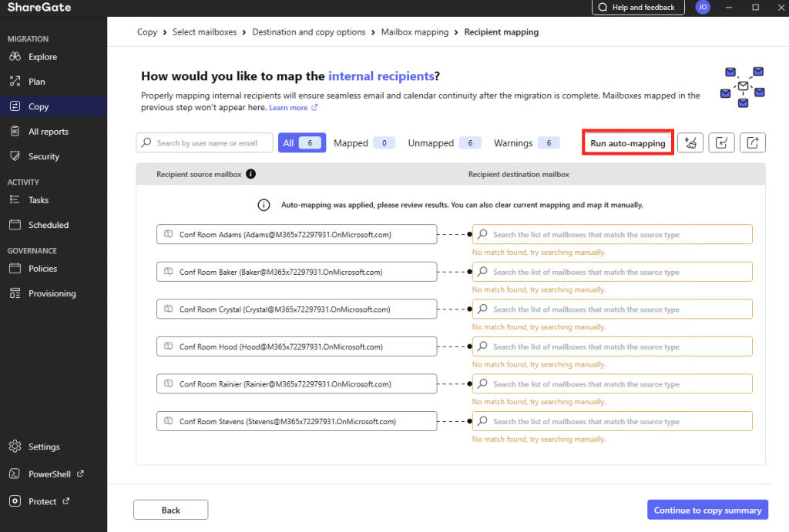Screen dimensions: 789x532
Task: Open the Security section
Action: tap(43, 156)
